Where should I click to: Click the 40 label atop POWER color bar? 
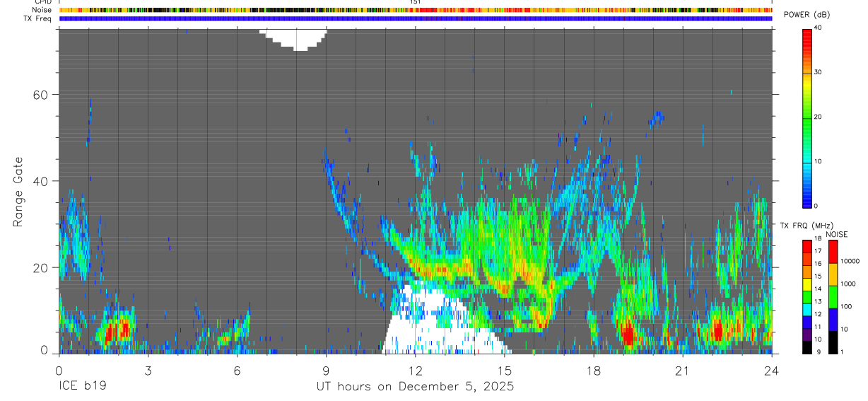(819, 28)
